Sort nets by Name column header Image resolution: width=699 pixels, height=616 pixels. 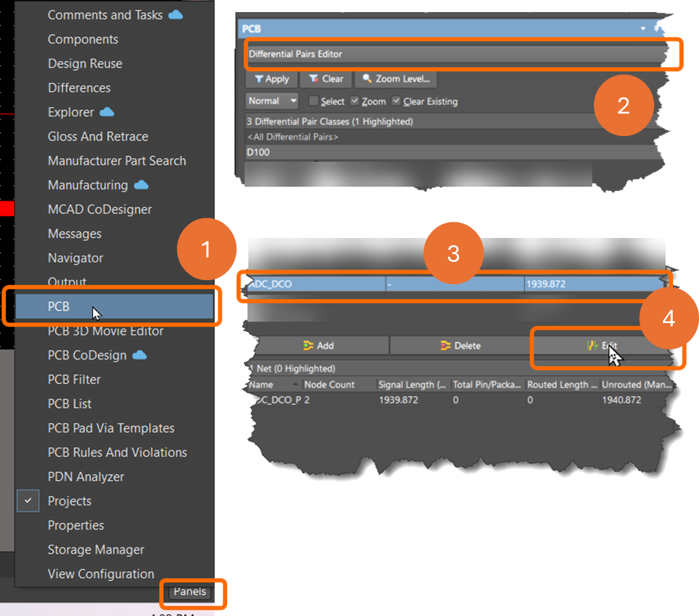273,385
